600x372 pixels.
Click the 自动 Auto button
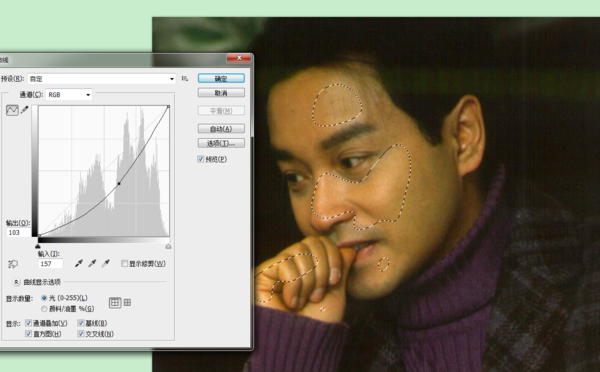(x=221, y=129)
